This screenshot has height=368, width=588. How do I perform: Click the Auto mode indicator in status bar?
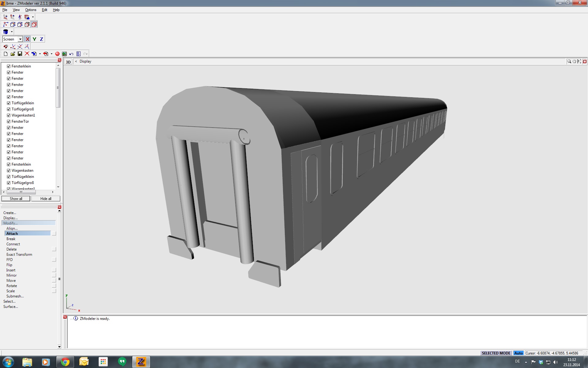[x=518, y=353]
